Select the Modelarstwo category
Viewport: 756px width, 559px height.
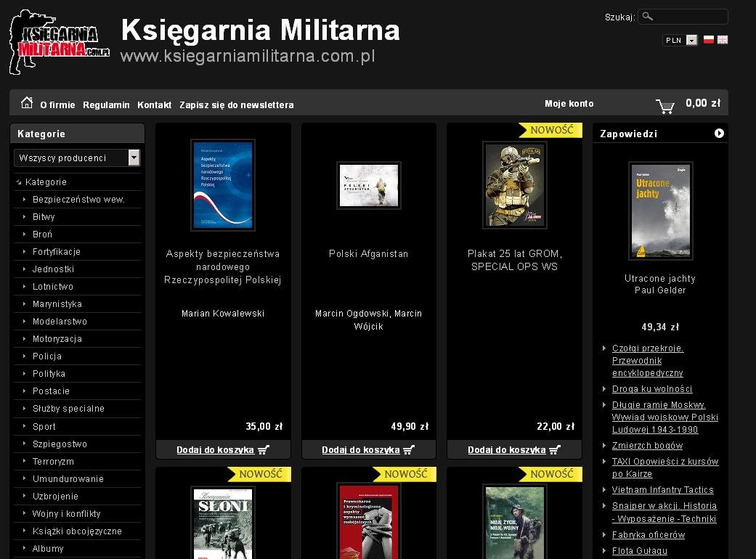pos(60,322)
